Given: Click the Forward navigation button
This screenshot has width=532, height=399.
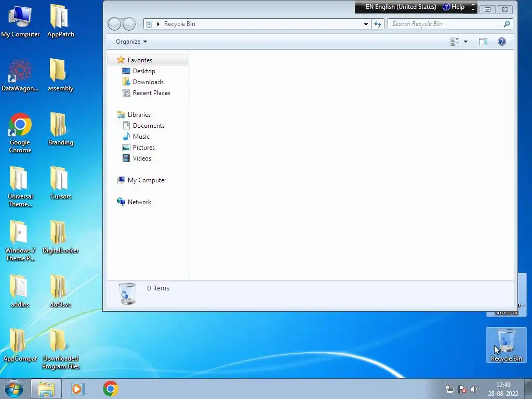Looking at the screenshot, I should point(129,24).
